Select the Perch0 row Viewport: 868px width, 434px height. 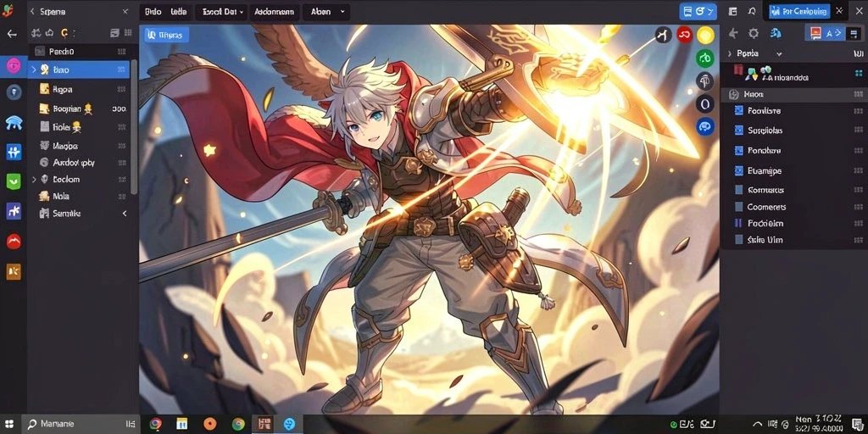(x=79, y=52)
